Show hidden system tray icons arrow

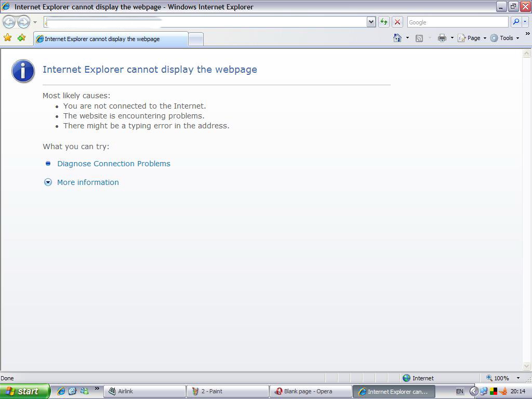tap(474, 391)
